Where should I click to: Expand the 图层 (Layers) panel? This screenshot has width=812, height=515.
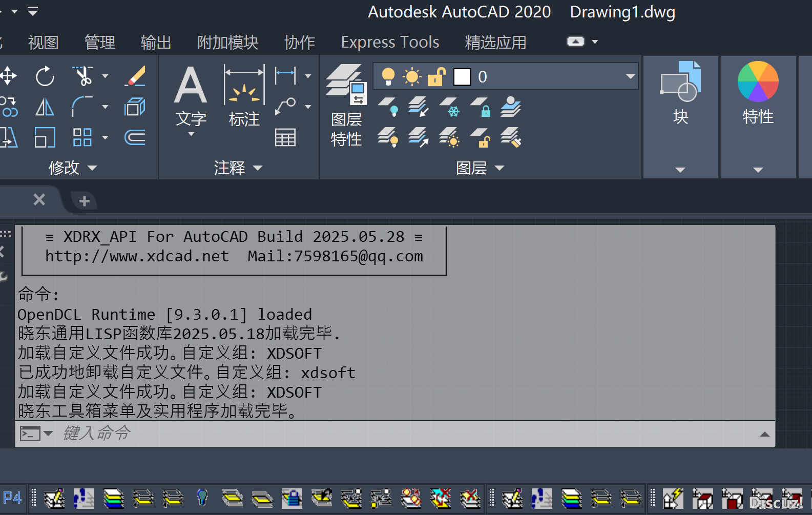point(480,168)
